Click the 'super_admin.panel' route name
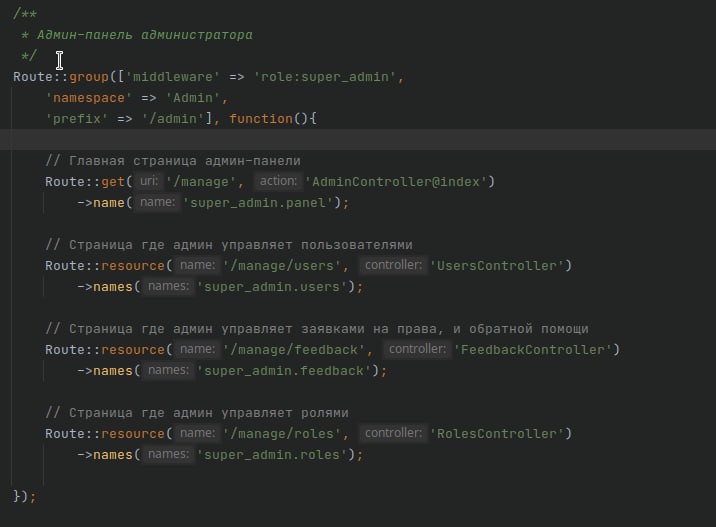Viewport: 716px width, 527px height. (x=262, y=203)
